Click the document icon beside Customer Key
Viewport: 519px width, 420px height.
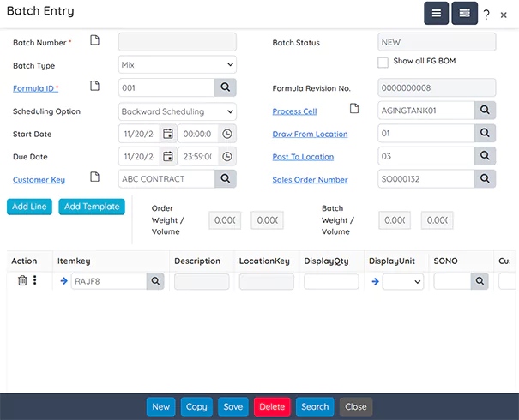pos(95,178)
